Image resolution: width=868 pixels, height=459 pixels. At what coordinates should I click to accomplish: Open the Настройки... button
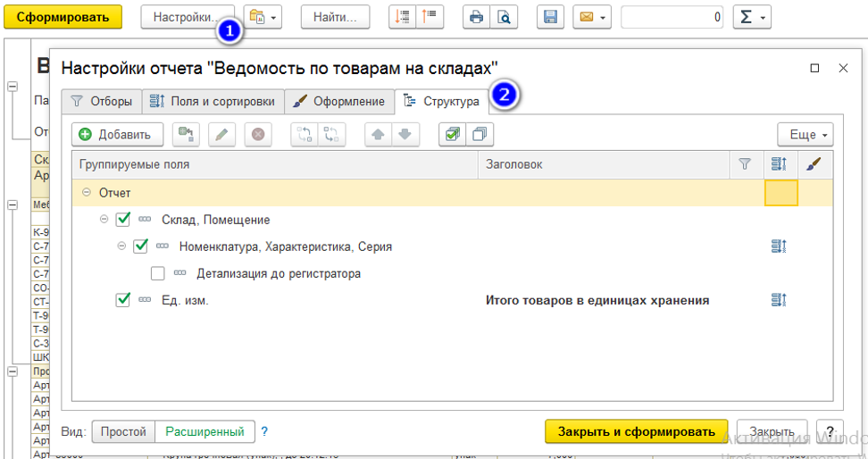tap(188, 17)
